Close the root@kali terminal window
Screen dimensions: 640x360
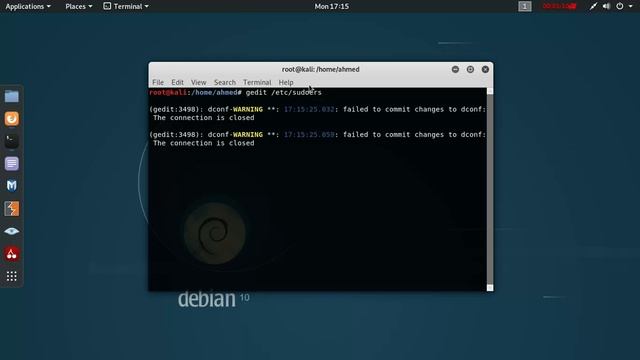point(485,69)
